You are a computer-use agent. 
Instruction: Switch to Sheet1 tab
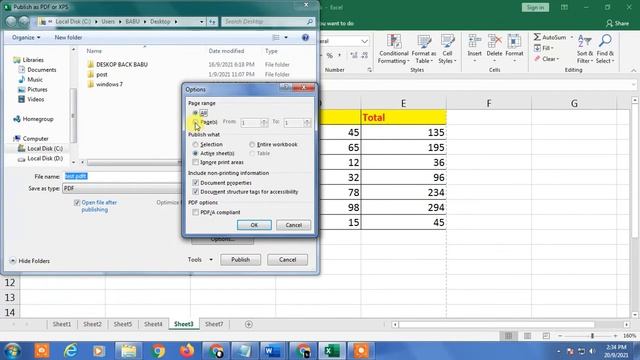(62, 324)
